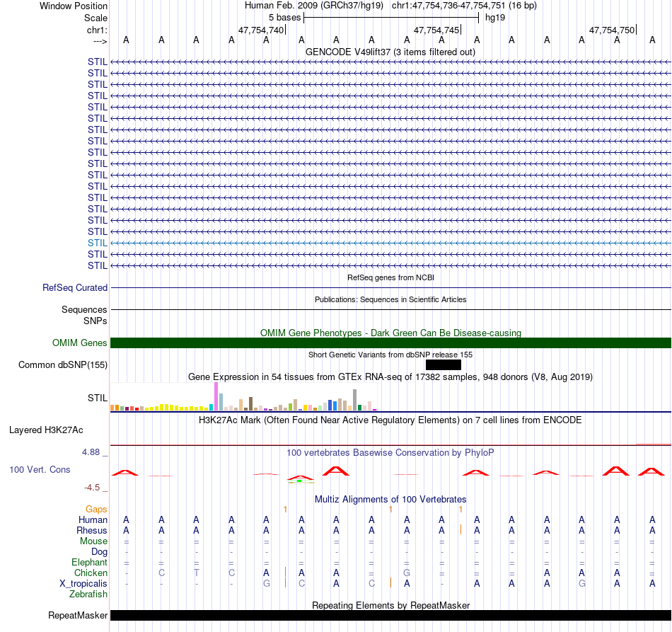
Task: Click the H3K27Ac Mark track title
Action: coord(390,420)
